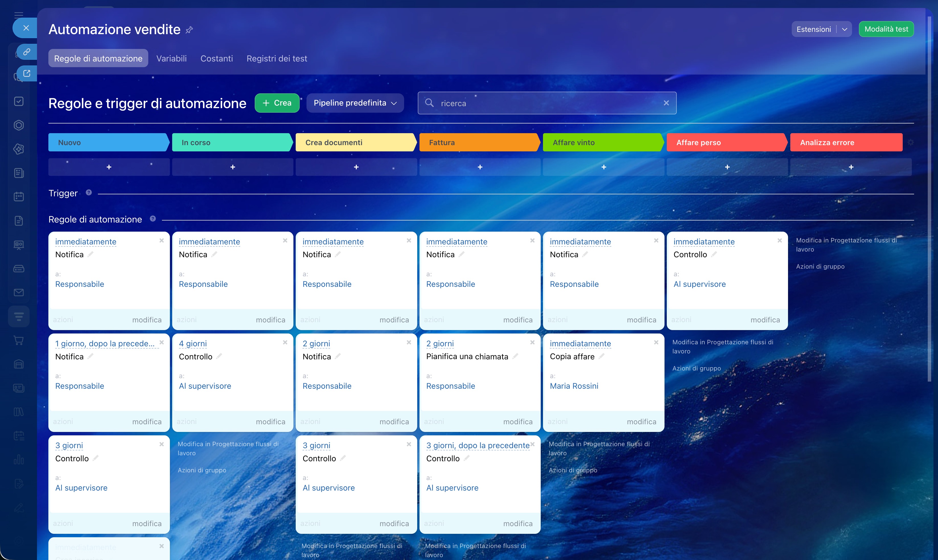
Task: Open the panel in a new window
Action: tap(26, 73)
